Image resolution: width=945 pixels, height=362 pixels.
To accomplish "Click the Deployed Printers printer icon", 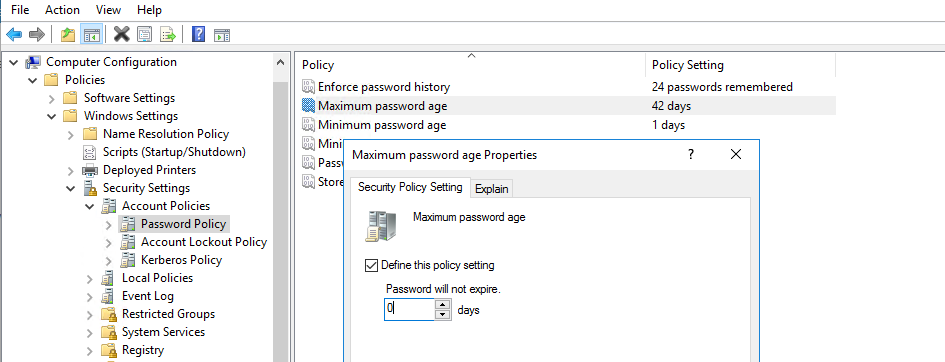I will tap(90, 170).
